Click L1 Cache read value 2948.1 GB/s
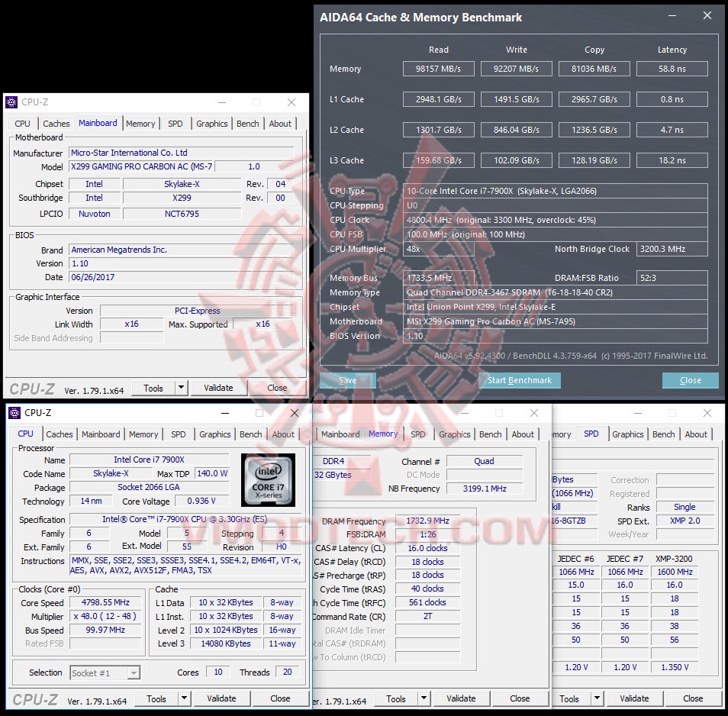The height and width of the screenshot is (716, 728). pyautogui.click(x=438, y=99)
